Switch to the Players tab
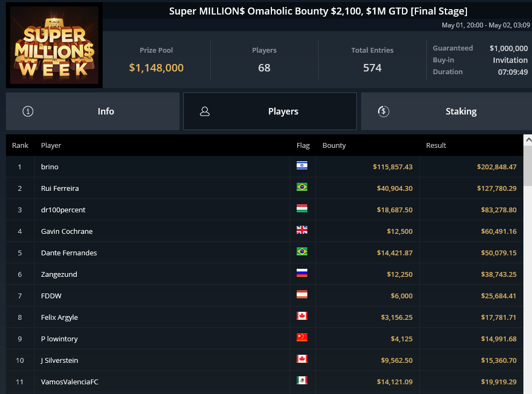Screen dimensions: 532x394 click(270, 111)
